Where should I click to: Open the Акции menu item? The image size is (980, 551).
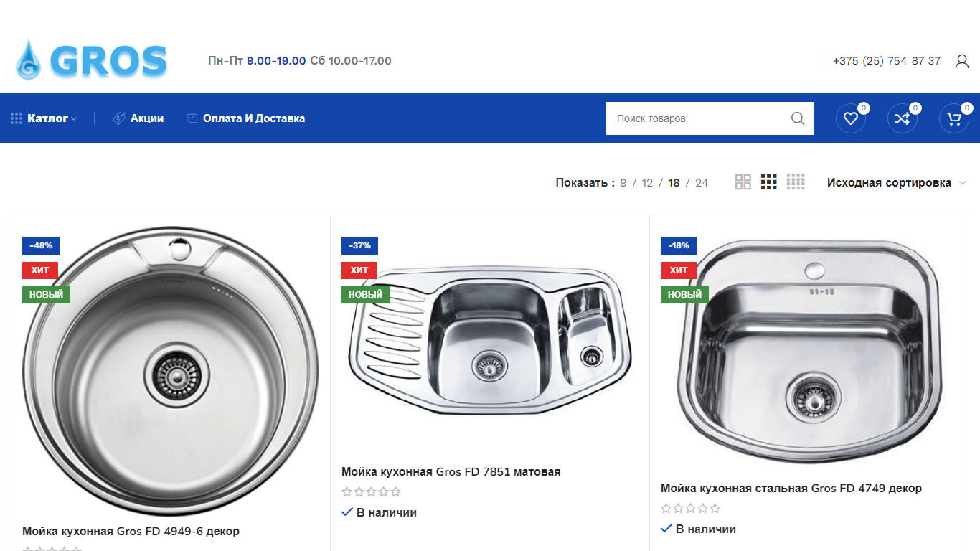(x=138, y=118)
